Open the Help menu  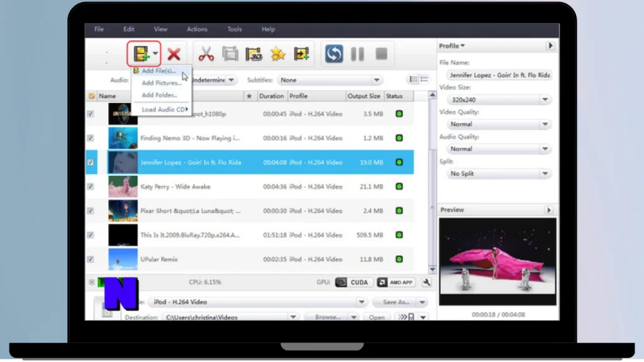tap(268, 29)
